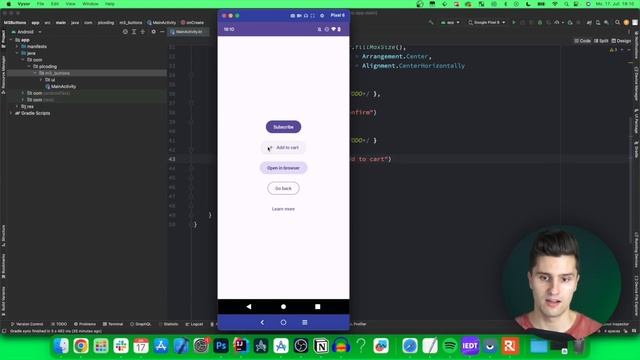Click the Select Opened File target icon

click(125, 31)
